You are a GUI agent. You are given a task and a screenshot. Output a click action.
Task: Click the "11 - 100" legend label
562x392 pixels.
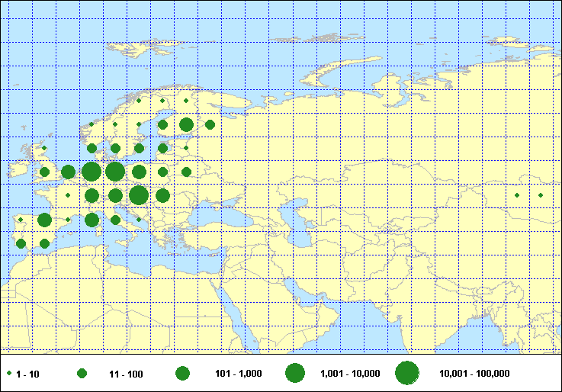126,374
